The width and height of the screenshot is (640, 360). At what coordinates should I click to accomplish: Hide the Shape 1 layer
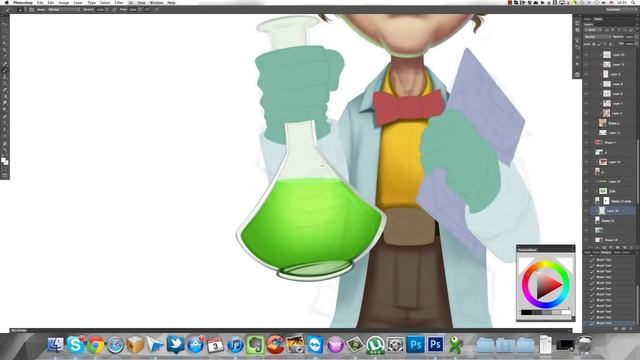coord(587,123)
